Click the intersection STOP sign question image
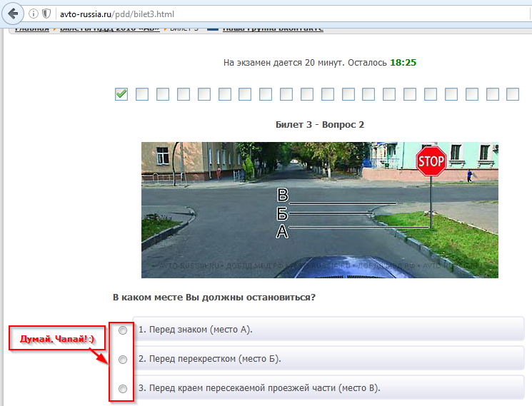Image resolution: width=532 pixels, height=406 pixels. point(320,210)
